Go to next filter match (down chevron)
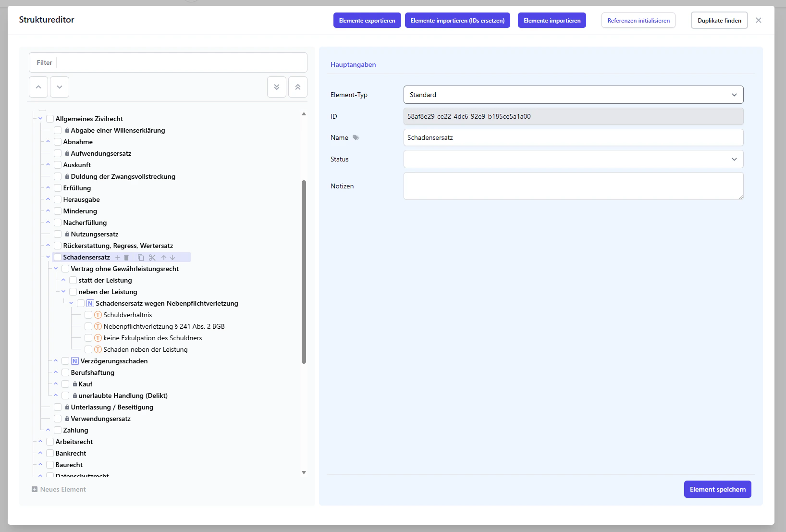Screen dimensions: 786x532 (x=60, y=87)
